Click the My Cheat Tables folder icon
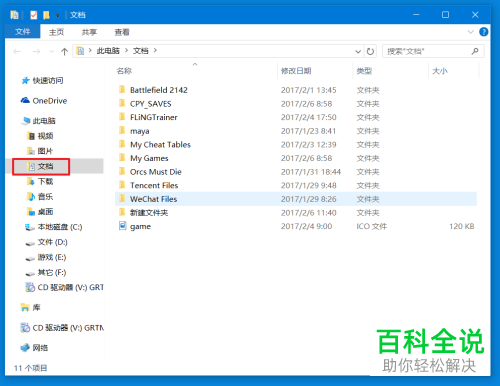Viewport: 500px width, 386px height. (122, 144)
